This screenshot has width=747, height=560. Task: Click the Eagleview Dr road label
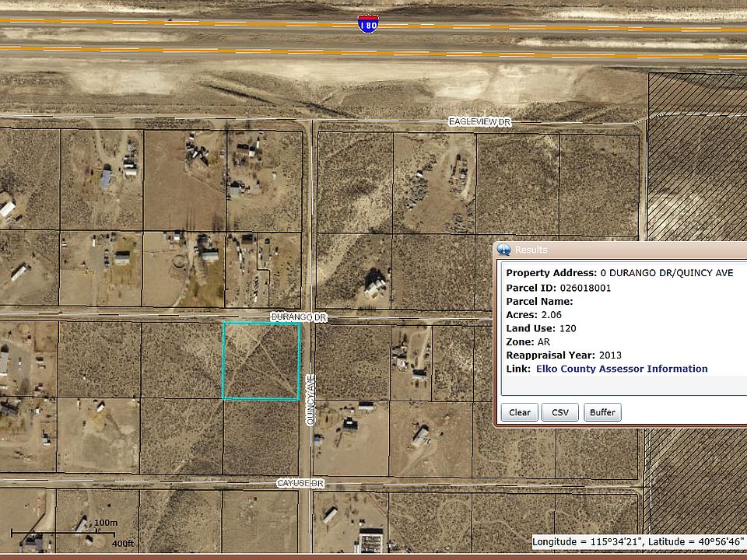point(480,122)
